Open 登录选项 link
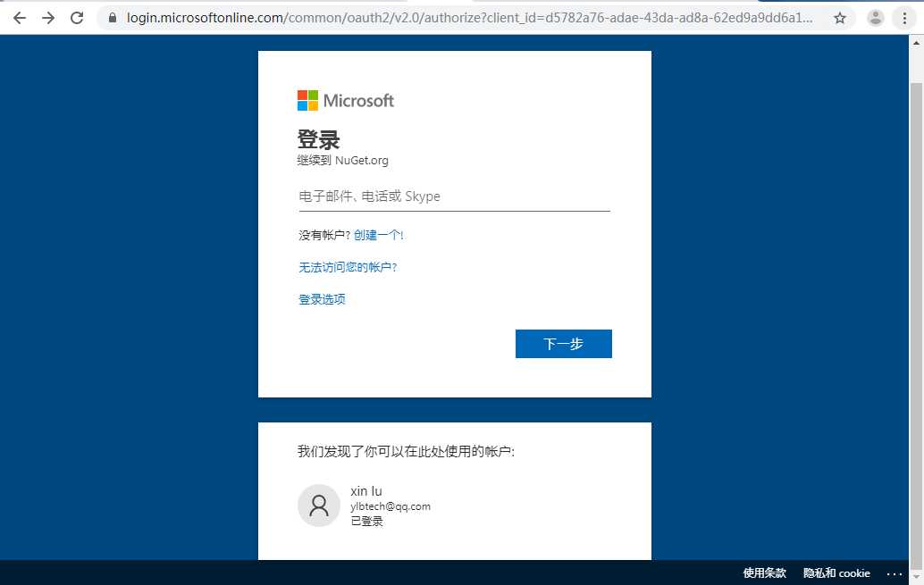This screenshot has width=924, height=585. [x=322, y=299]
